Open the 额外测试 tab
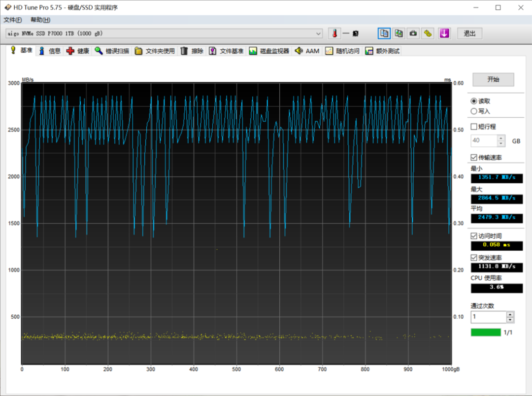Viewport: 532px width, 396px height. pos(382,51)
